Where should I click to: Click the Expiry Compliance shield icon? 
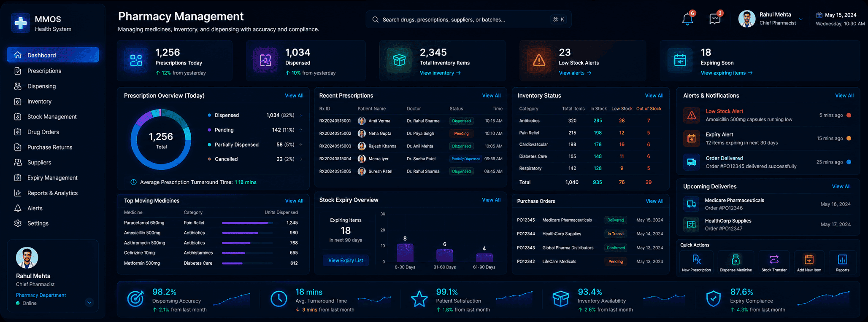click(714, 298)
